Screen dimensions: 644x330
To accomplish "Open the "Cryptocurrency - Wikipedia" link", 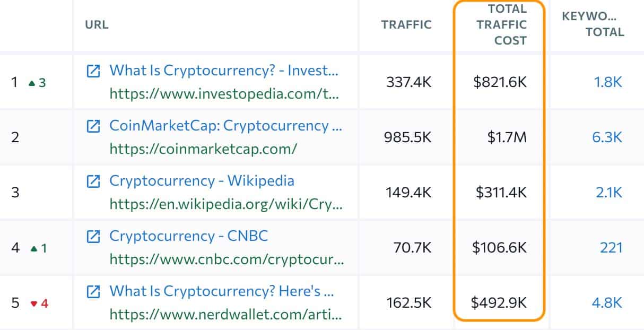I will [x=202, y=181].
